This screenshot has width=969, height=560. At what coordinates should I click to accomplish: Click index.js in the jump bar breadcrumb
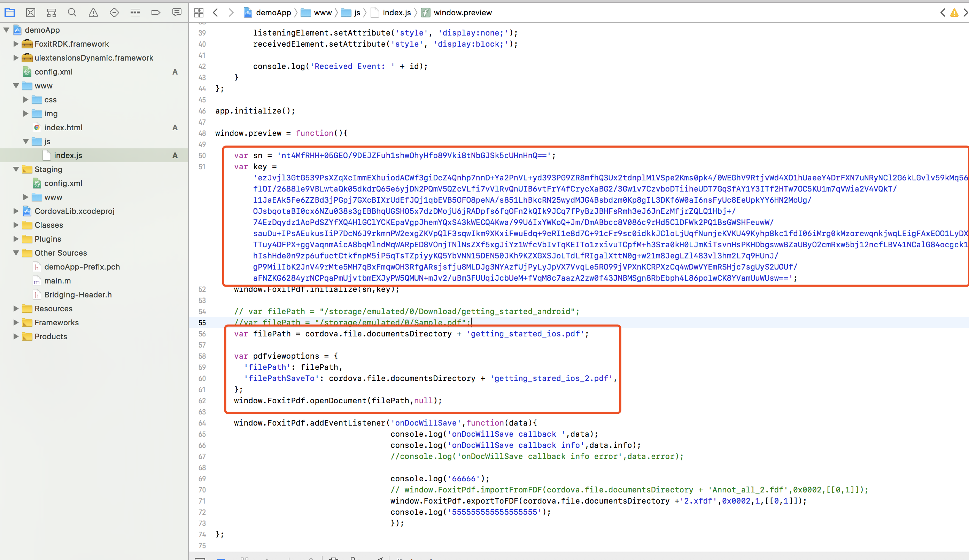(396, 13)
